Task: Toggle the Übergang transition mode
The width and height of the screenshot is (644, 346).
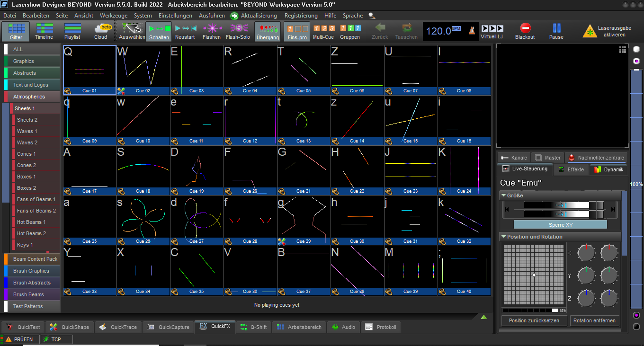Action: click(x=268, y=29)
